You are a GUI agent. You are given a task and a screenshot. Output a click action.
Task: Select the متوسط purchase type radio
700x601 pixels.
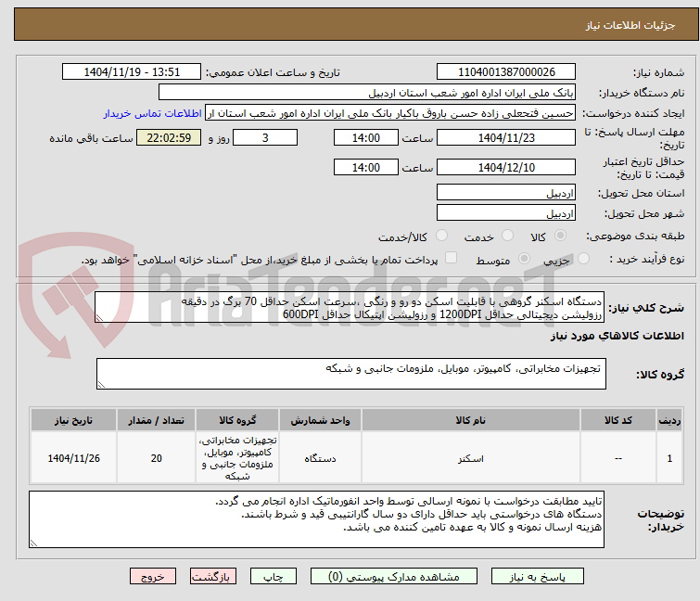(x=524, y=259)
